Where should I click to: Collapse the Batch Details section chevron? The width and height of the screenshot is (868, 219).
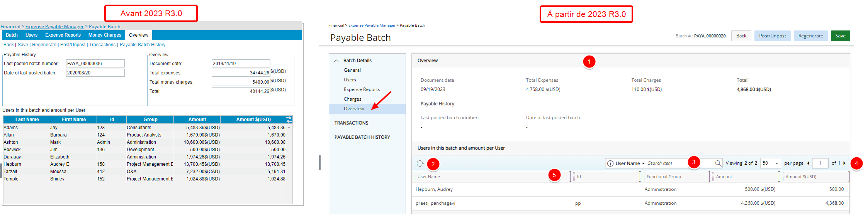click(336, 61)
